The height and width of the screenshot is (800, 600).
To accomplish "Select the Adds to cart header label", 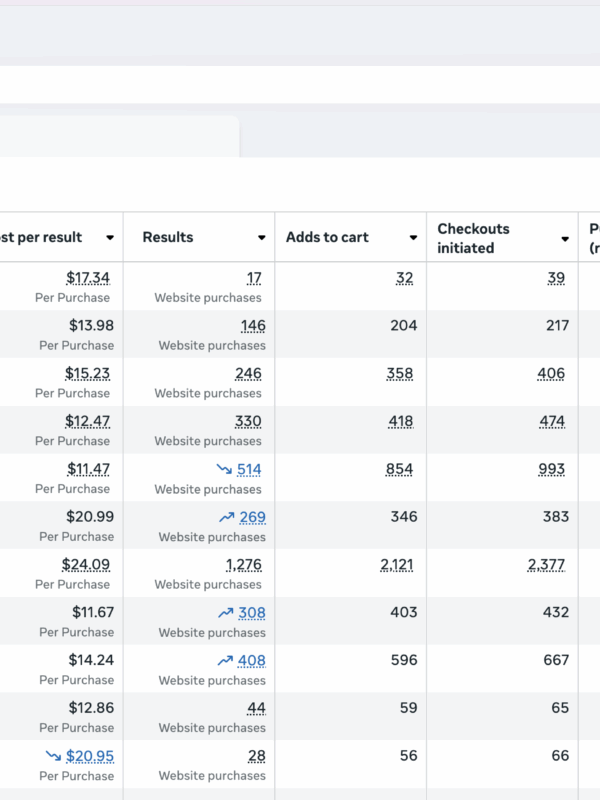I will pyautogui.click(x=327, y=238).
